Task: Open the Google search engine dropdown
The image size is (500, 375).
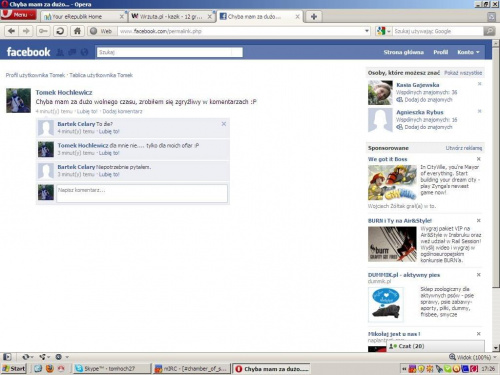Action: pyautogui.click(x=383, y=31)
